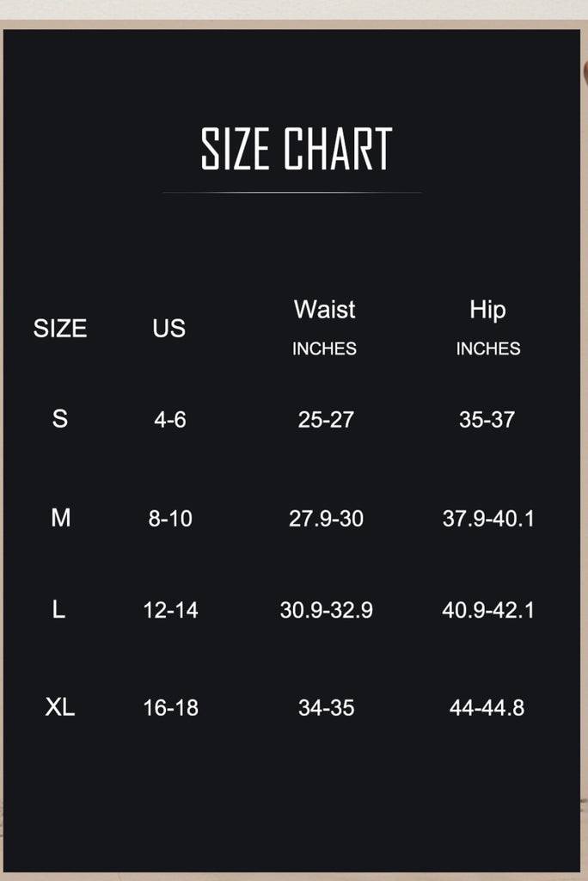Select the M size row label
588x881 pixels.
[61, 518]
